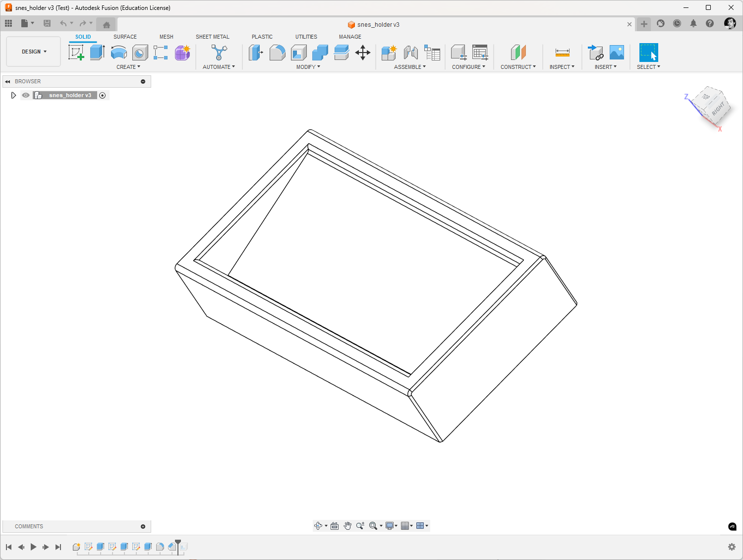Click the New Component icon
The image size is (743, 560).
coord(389,52)
